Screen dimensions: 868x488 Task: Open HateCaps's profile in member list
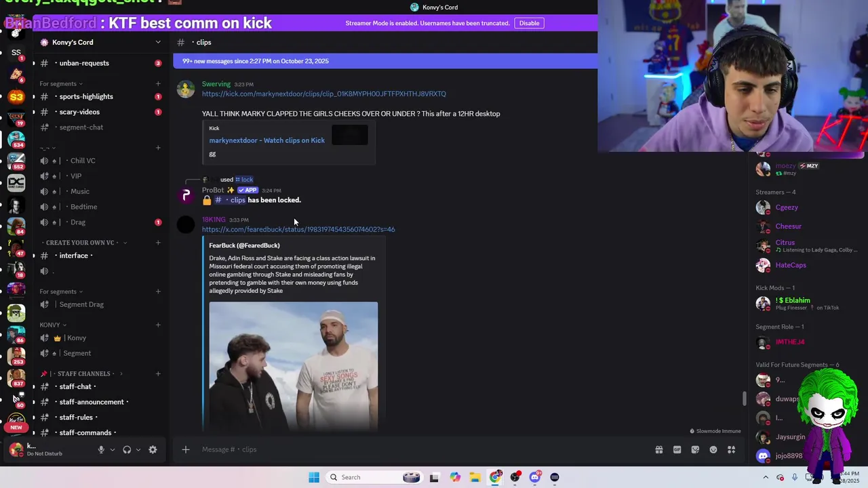point(791,265)
